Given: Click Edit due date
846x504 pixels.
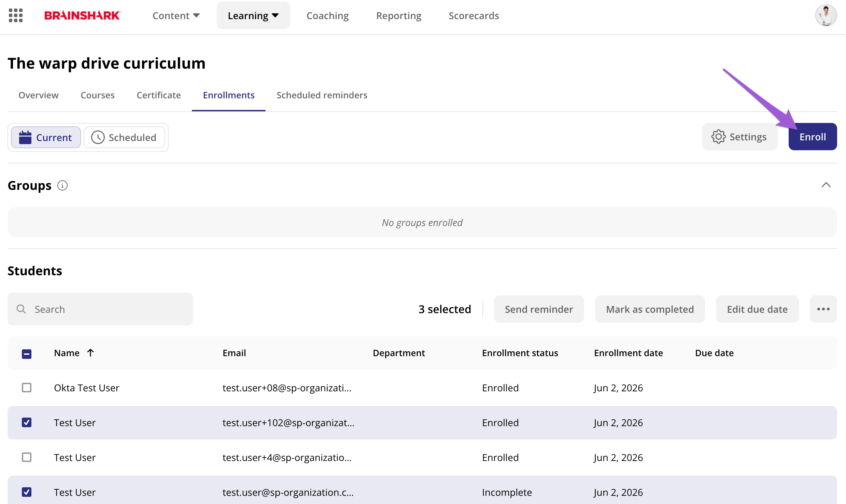Looking at the screenshot, I should [x=757, y=309].
